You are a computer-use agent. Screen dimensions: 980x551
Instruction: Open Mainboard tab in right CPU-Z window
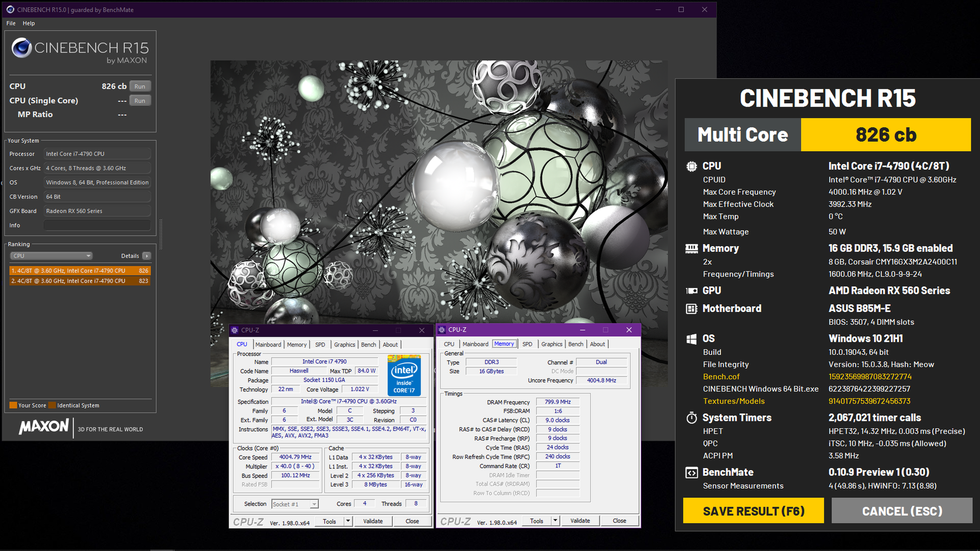[475, 344]
